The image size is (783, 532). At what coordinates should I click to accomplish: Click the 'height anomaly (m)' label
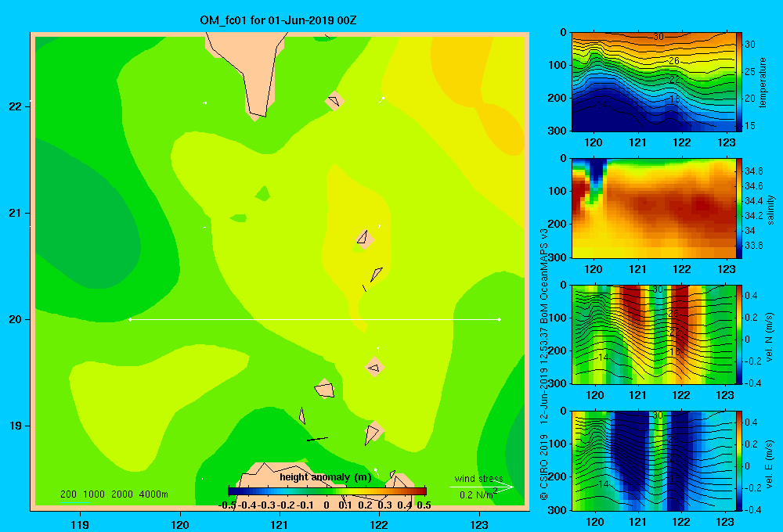pyautogui.click(x=326, y=477)
